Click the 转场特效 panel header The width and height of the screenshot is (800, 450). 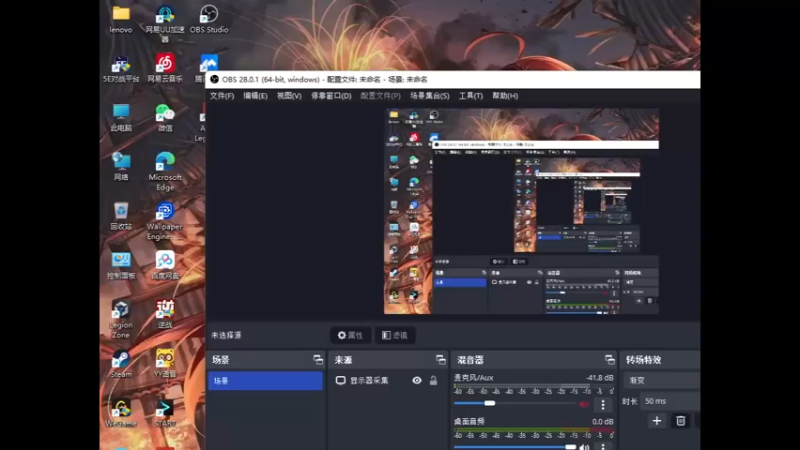(x=660, y=360)
